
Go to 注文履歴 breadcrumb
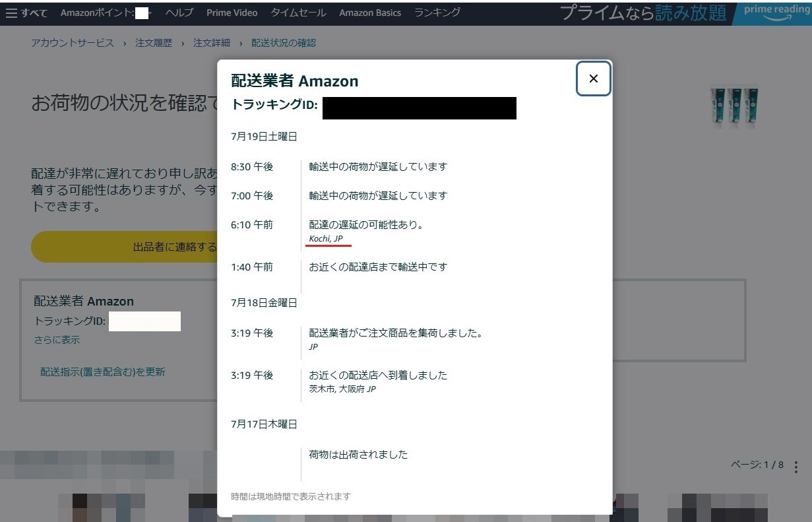click(x=154, y=42)
